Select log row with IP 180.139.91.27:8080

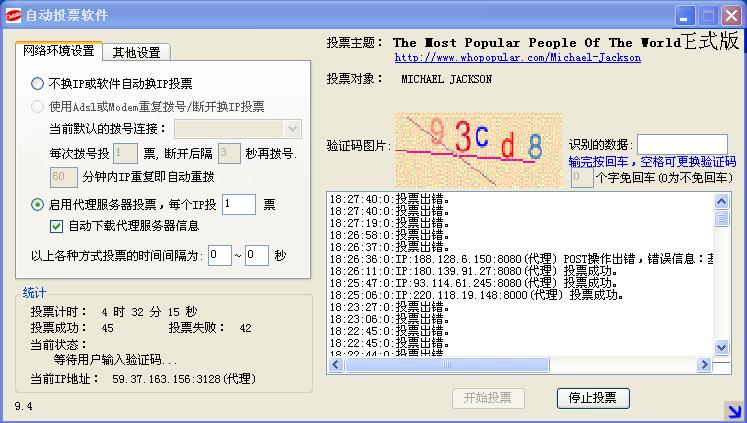[x=474, y=271]
